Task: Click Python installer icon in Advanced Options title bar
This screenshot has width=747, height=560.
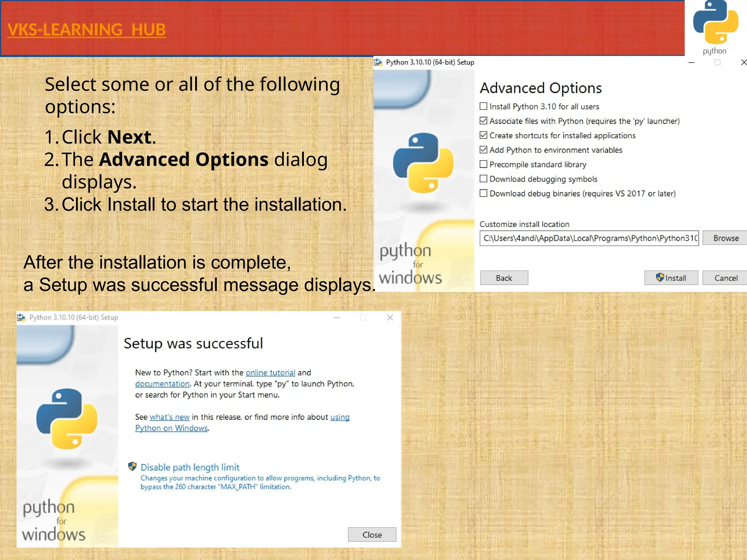Action: pyautogui.click(x=378, y=62)
